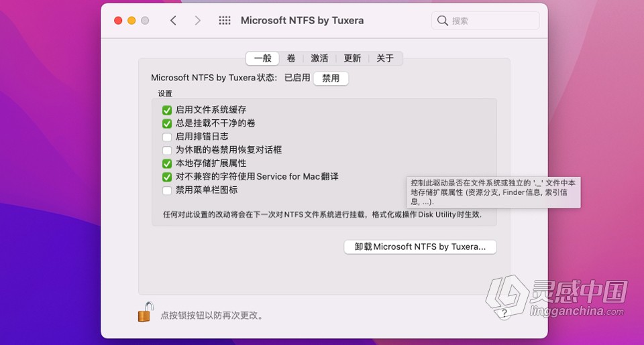Screen dimensions: 644x345
Task: Click the 禁用 button to disable Tuxera
Action: [x=331, y=78]
